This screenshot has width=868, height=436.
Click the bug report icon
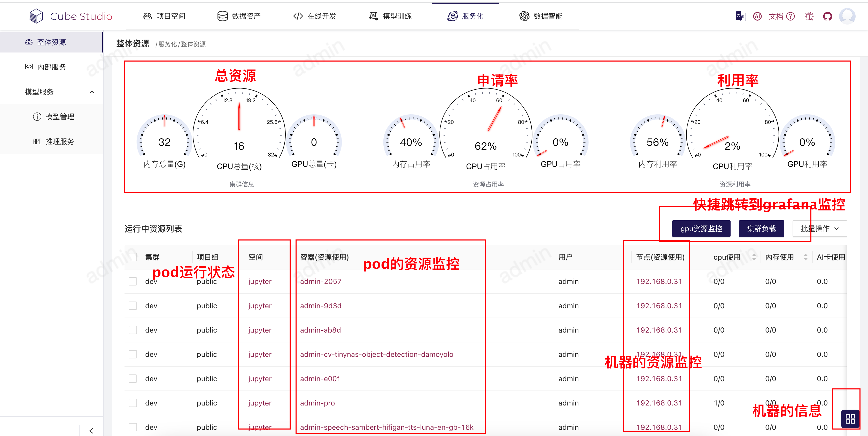pos(809,16)
